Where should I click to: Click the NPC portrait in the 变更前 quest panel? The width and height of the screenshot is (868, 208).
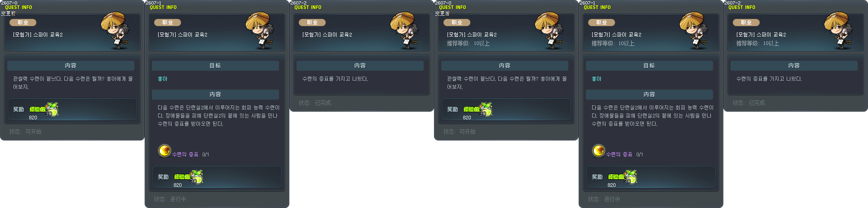pyautogui.click(x=115, y=30)
